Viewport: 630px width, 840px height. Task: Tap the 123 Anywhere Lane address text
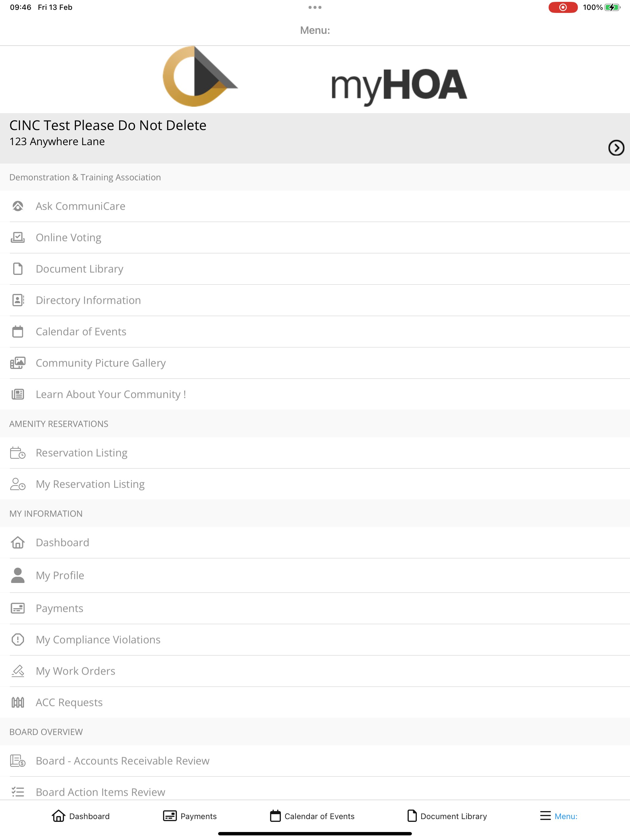(57, 142)
